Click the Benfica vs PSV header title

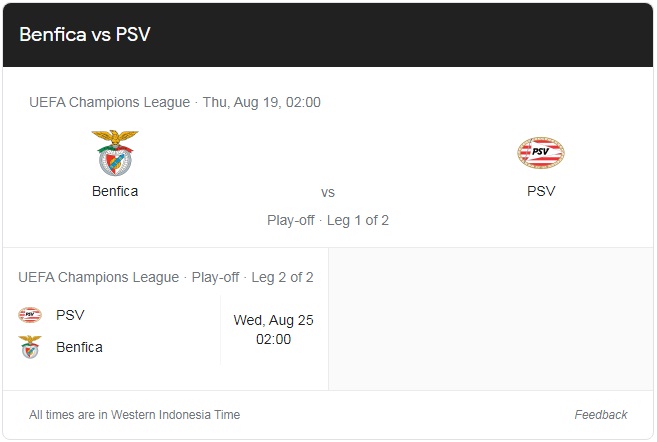tap(85, 34)
